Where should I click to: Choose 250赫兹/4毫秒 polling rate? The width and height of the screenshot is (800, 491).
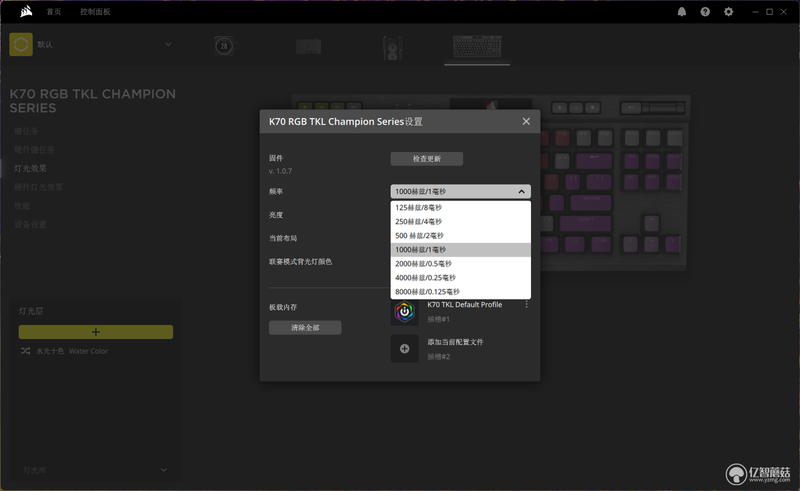point(460,222)
